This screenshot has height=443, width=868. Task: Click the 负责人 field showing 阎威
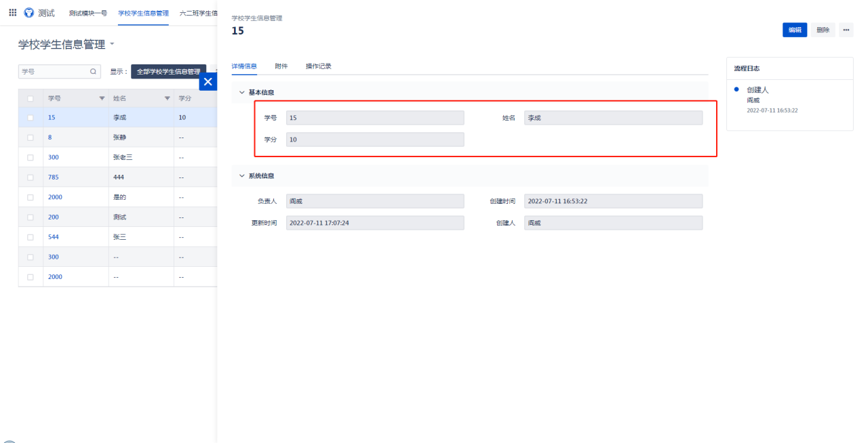click(x=375, y=201)
